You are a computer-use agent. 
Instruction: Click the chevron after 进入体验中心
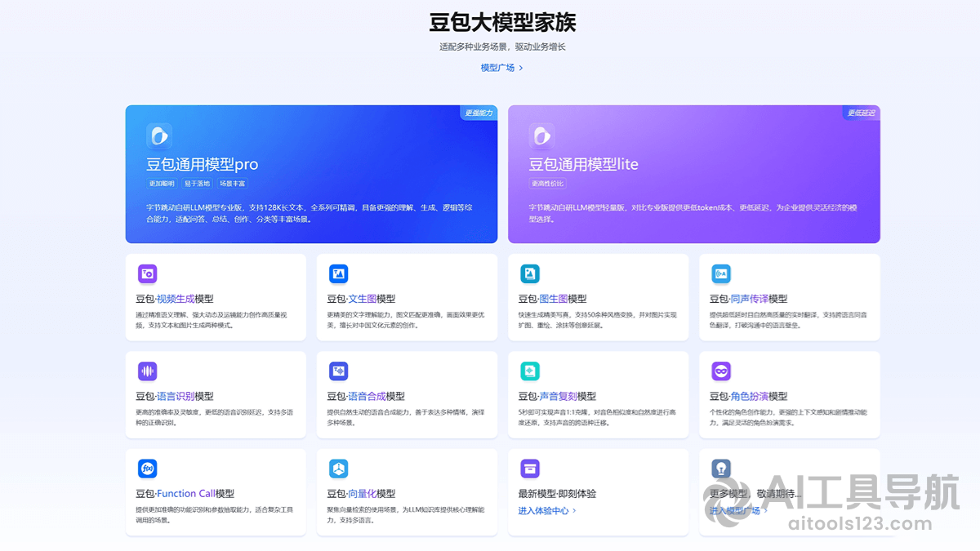(x=575, y=511)
